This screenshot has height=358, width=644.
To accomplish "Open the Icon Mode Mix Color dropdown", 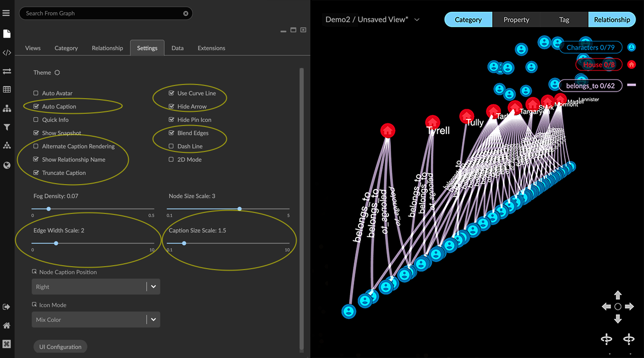I will tap(153, 319).
